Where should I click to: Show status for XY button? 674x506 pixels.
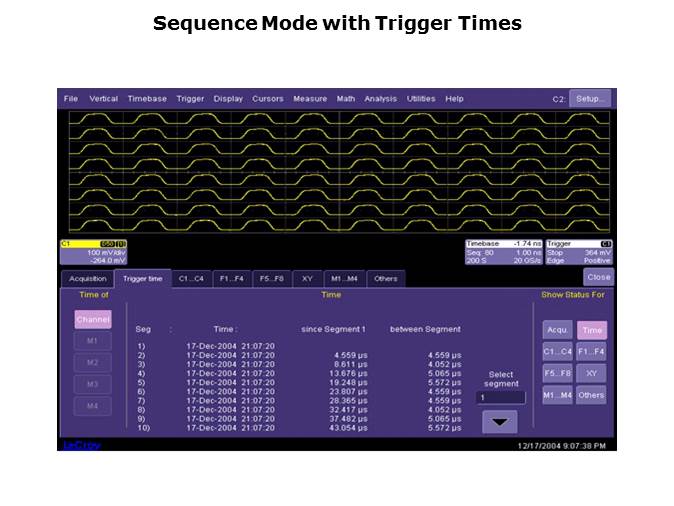tap(591, 373)
